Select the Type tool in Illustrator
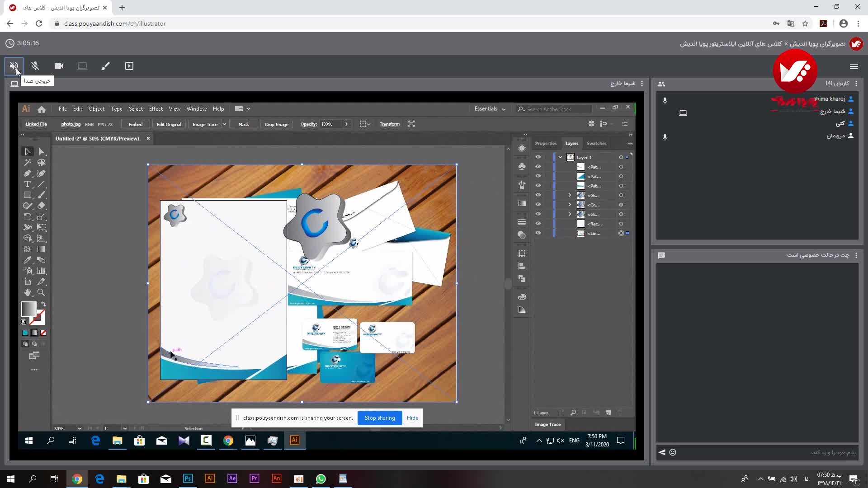The width and height of the screenshot is (868, 488). (x=28, y=184)
